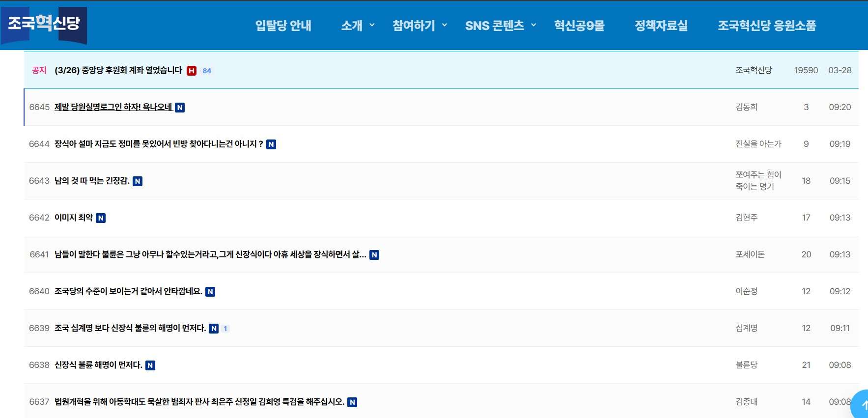Click author name 포세이돈 on post 6641
The height and width of the screenshot is (418, 868).
tap(750, 254)
